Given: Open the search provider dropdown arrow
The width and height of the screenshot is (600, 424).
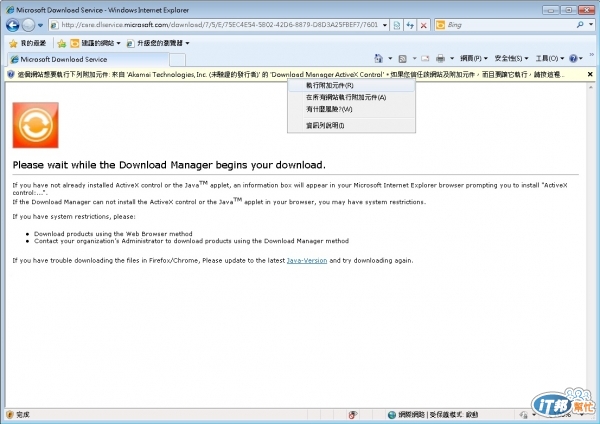Looking at the screenshot, I should click(x=591, y=25).
